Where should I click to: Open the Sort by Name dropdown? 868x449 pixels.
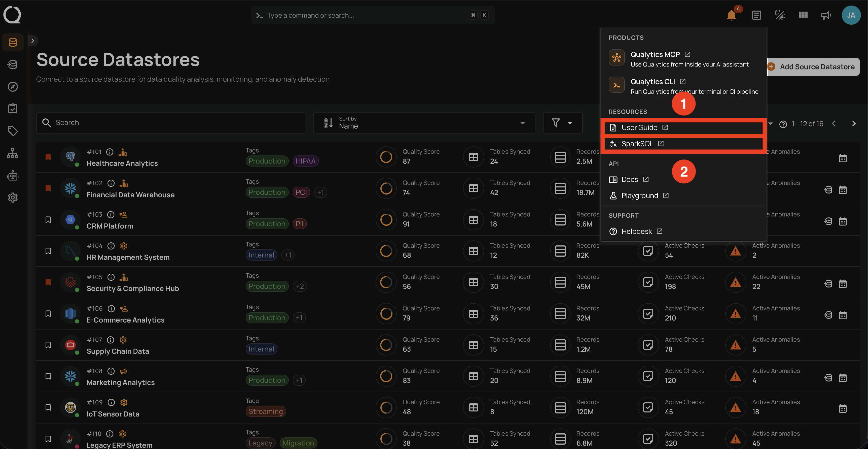424,123
